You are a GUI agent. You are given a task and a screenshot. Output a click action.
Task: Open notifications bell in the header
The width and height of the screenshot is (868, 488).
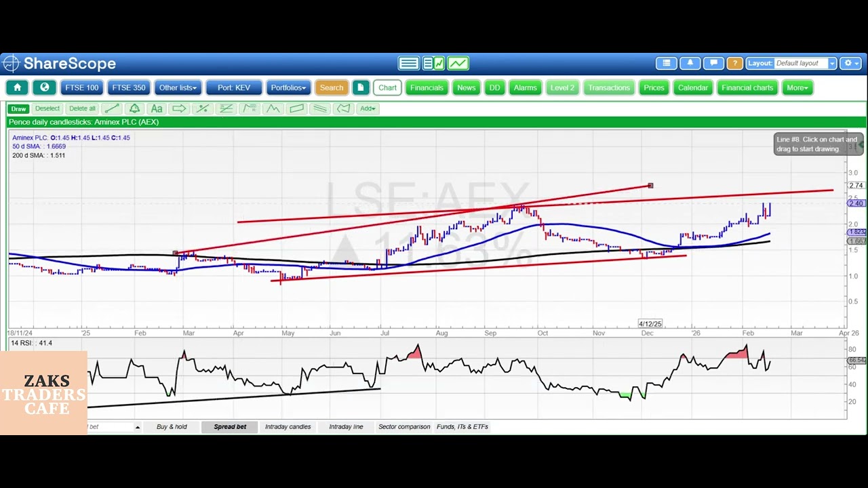690,63
